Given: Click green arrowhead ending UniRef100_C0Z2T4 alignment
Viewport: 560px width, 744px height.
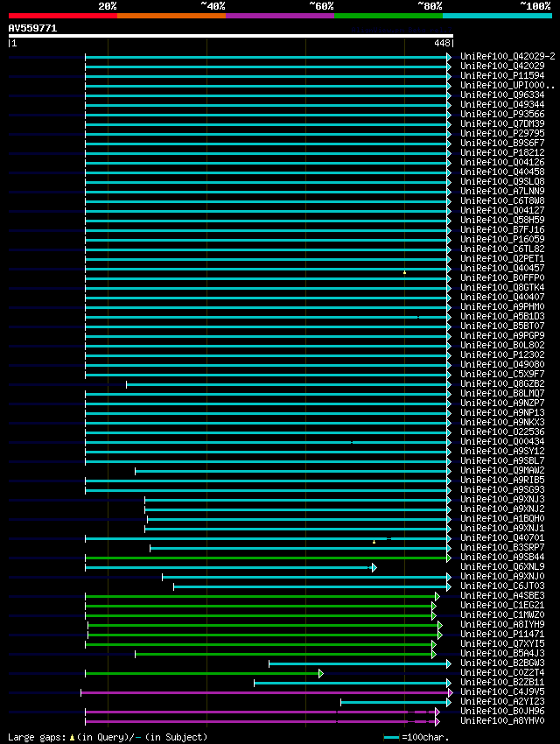Looking at the screenshot, I should (321, 673).
